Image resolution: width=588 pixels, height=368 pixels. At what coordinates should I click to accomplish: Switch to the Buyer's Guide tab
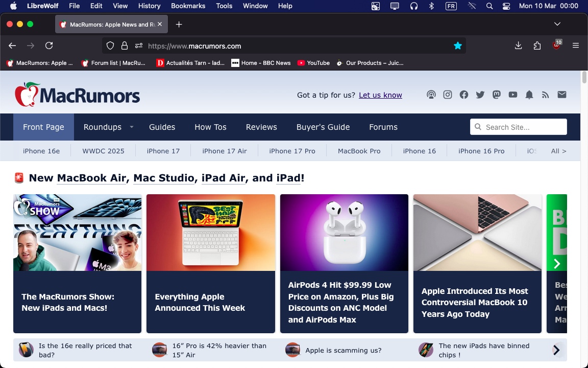click(323, 127)
